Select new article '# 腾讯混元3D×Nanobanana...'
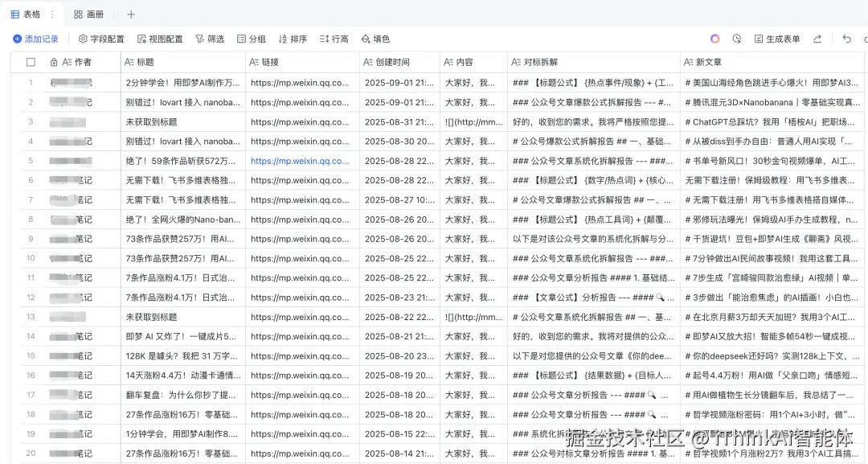 tap(773, 102)
